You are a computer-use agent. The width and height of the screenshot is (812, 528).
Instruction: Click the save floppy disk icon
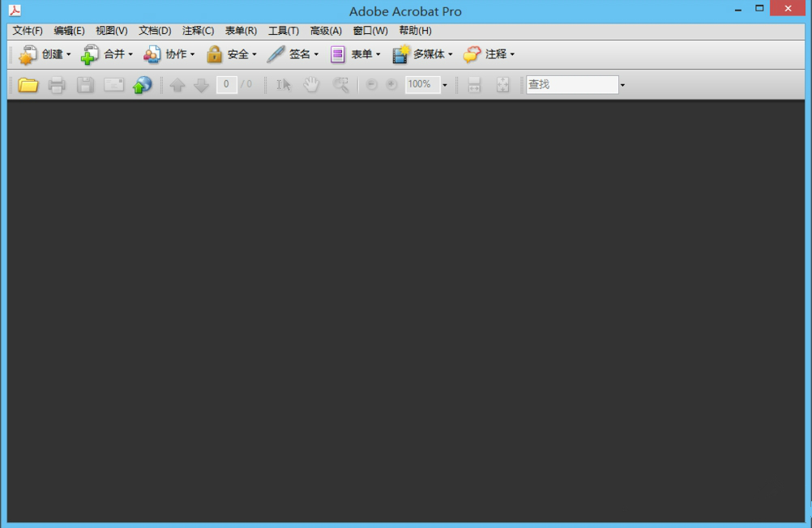point(85,85)
